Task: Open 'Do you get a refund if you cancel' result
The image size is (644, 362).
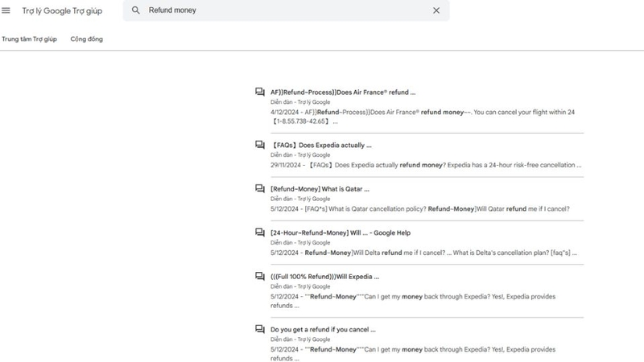Action: pos(323,330)
